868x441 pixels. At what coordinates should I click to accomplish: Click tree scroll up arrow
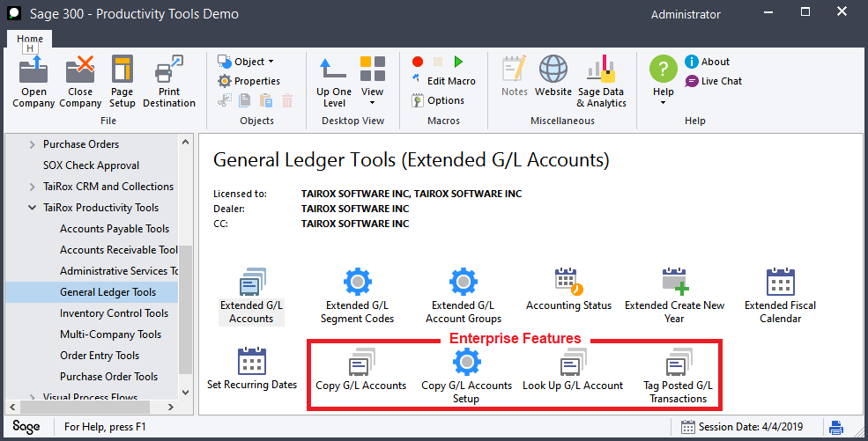185,142
